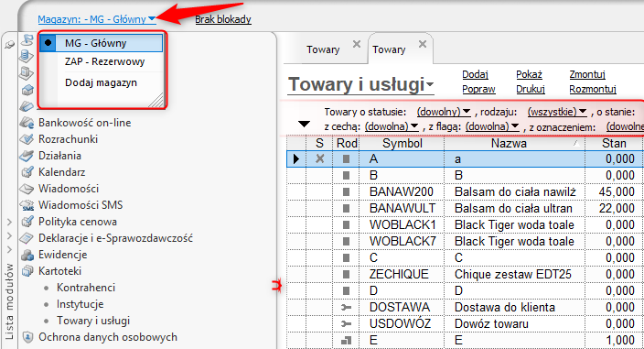Click the Deklaracje i e-Sprawozdawczość icon

27,238
